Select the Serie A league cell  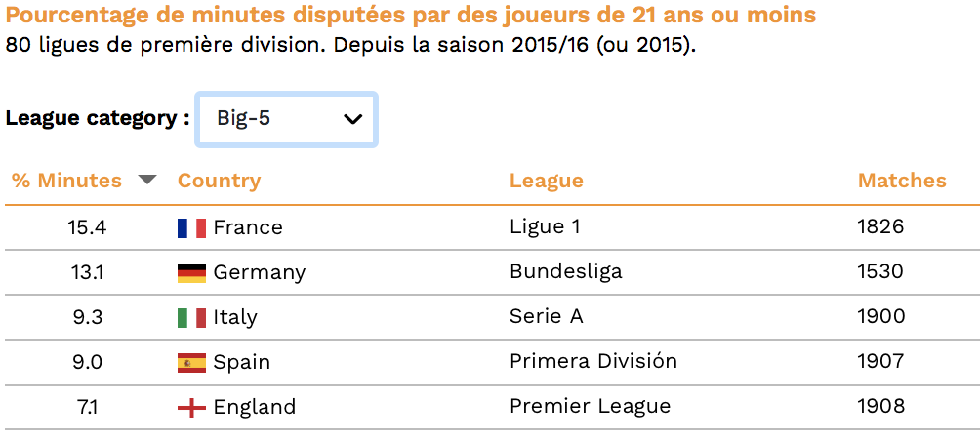coord(547,316)
